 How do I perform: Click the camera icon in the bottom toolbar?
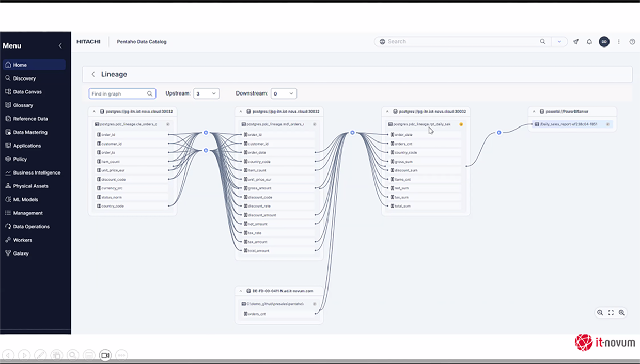click(x=105, y=355)
